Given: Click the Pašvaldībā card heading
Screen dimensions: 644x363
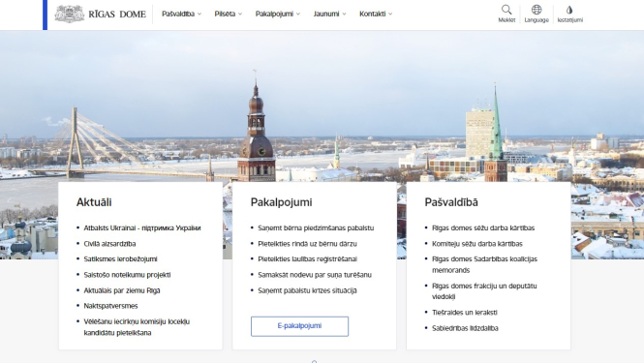Looking at the screenshot, I should 451,202.
